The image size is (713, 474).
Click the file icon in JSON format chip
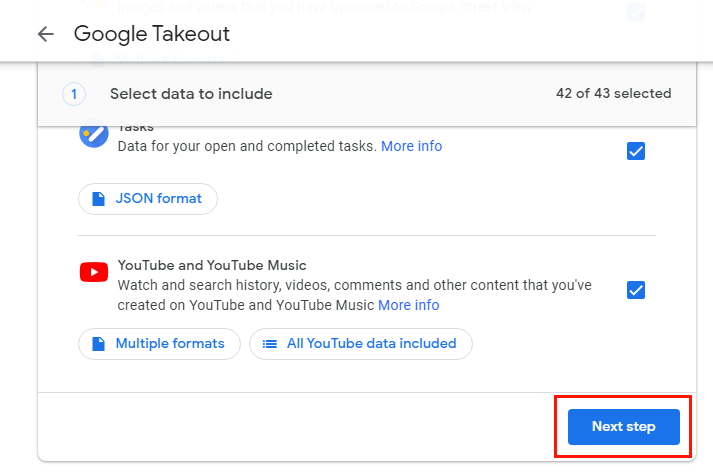pos(98,199)
